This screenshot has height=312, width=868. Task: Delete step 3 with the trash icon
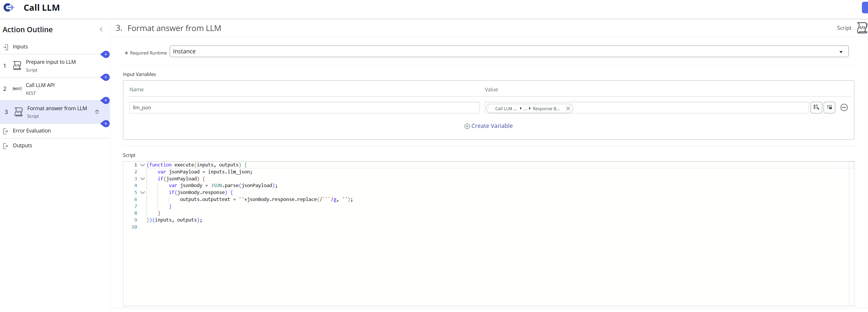pyautogui.click(x=97, y=112)
